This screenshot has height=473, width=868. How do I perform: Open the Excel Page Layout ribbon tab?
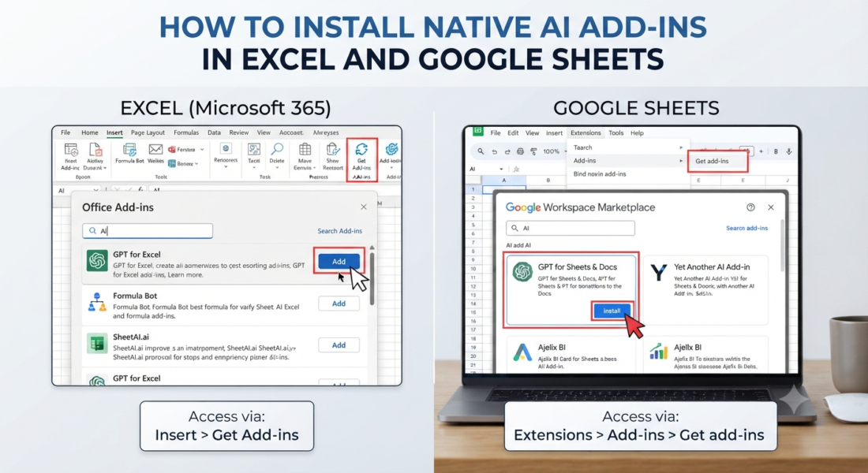point(148,132)
